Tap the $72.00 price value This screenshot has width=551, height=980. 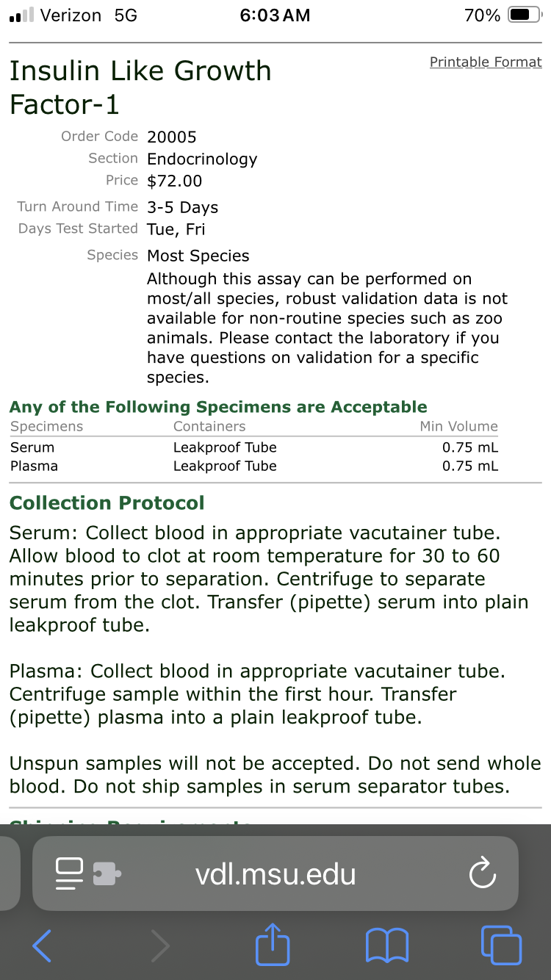174,181
